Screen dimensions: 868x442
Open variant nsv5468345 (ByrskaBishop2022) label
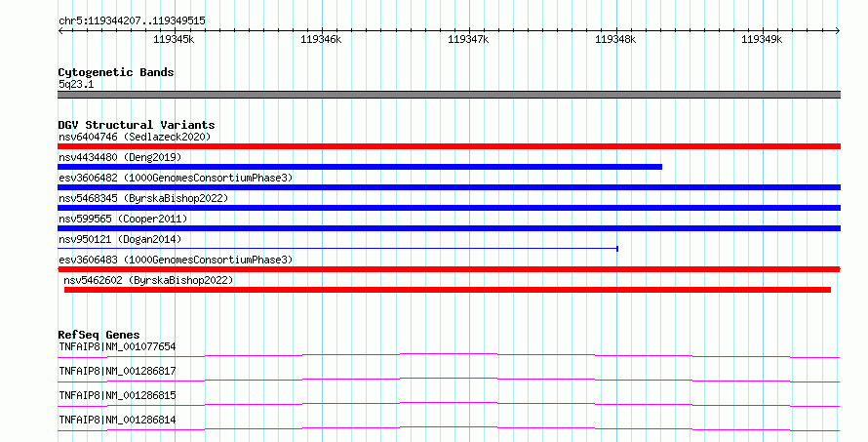click(143, 198)
